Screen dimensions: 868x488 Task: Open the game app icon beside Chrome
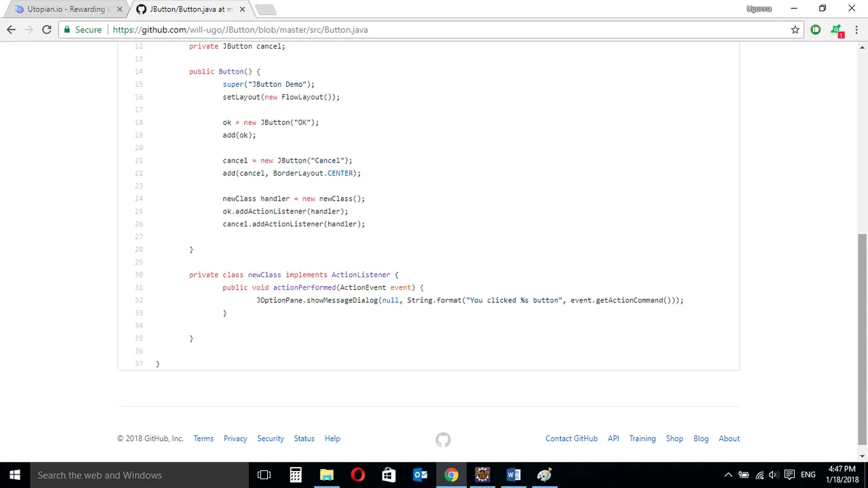pos(482,475)
